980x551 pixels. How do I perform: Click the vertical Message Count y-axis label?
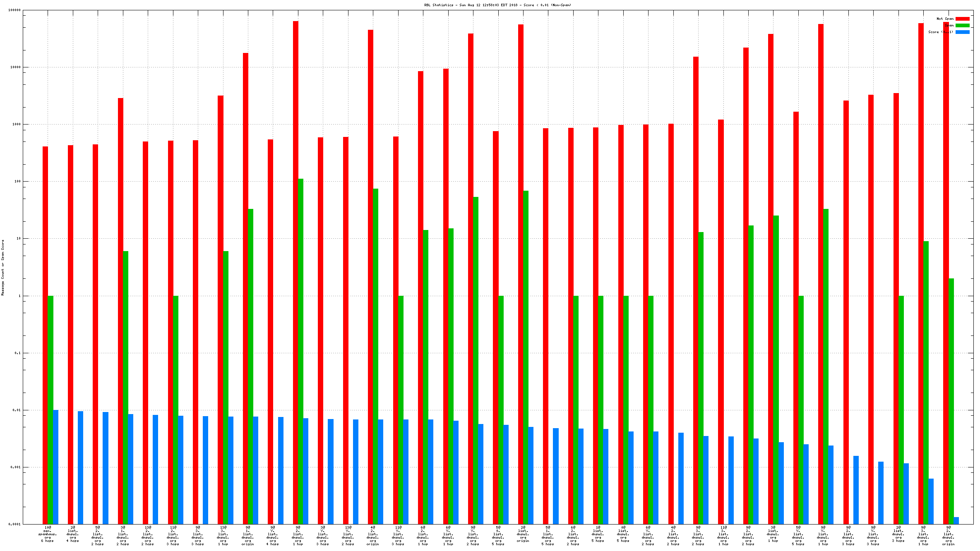pyautogui.click(x=2, y=267)
